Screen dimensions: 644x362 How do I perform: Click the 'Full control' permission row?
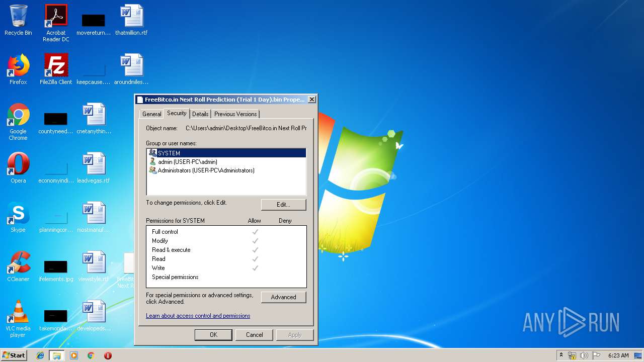click(226, 232)
